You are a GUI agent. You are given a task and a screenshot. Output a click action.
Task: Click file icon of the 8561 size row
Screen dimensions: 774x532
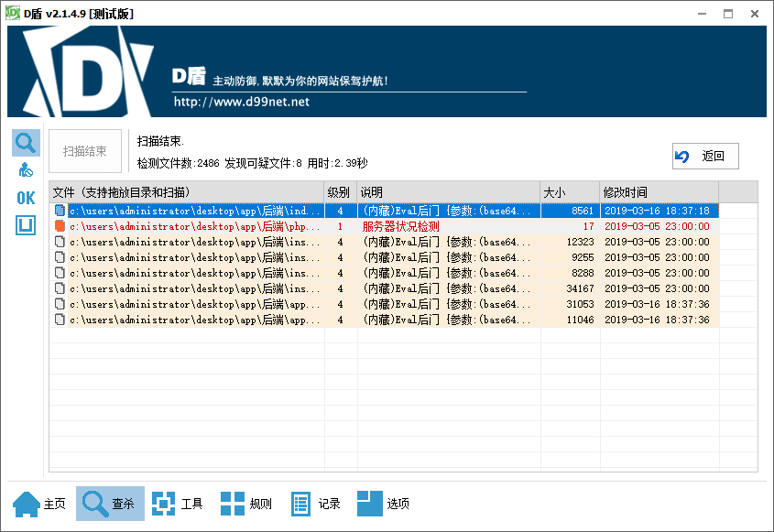click(x=60, y=211)
